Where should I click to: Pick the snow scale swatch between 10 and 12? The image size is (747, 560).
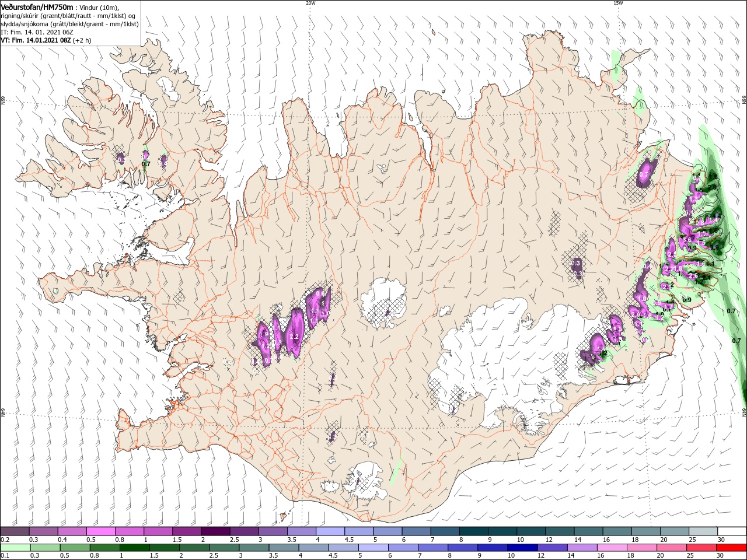(531, 531)
